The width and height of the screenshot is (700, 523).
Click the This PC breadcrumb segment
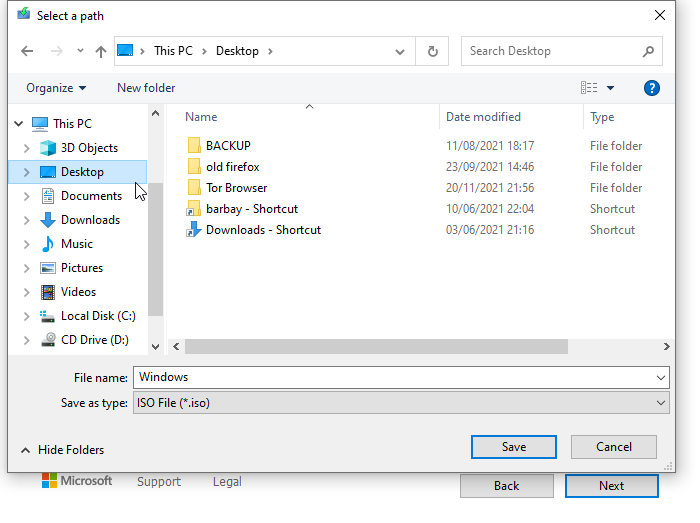(173, 51)
